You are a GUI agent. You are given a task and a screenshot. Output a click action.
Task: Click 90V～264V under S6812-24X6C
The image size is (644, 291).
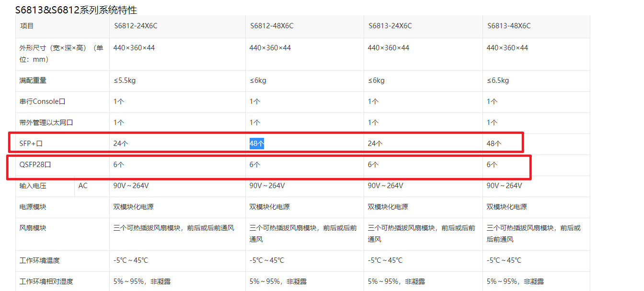coord(131,186)
